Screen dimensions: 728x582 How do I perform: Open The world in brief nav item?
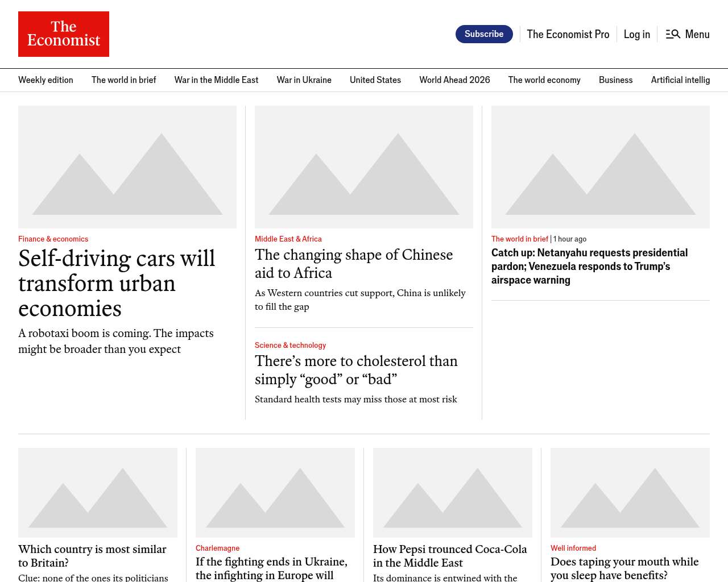123,80
